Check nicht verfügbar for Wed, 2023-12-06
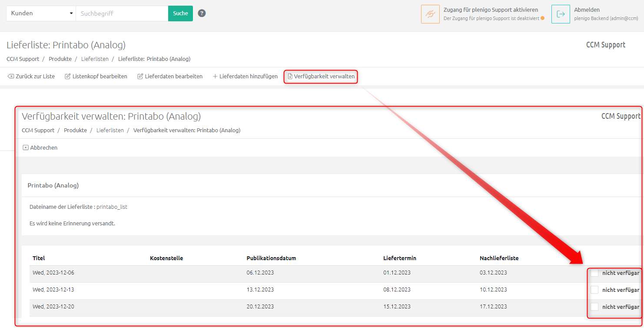This screenshot has height=328, width=644. tap(594, 273)
